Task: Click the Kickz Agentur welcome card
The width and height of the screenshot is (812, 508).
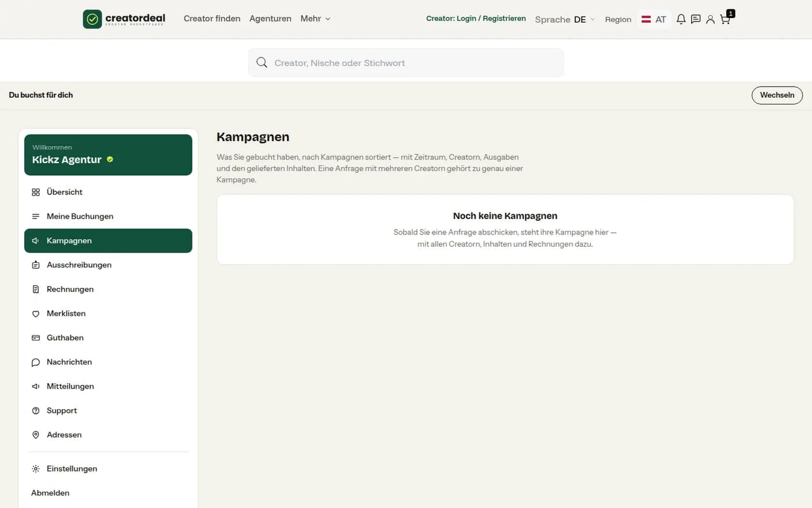Action: [x=108, y=155]
